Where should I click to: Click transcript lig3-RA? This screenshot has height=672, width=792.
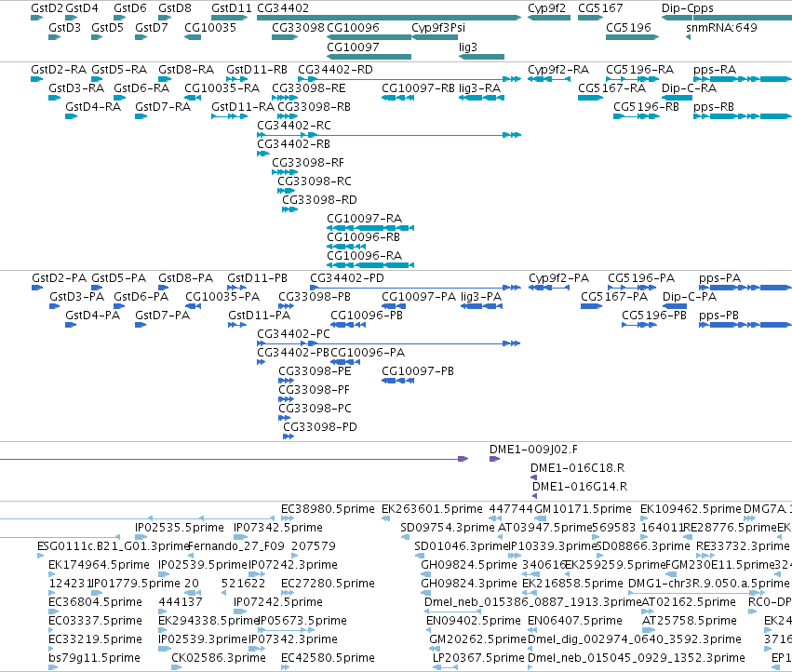[x=480, y=87]
